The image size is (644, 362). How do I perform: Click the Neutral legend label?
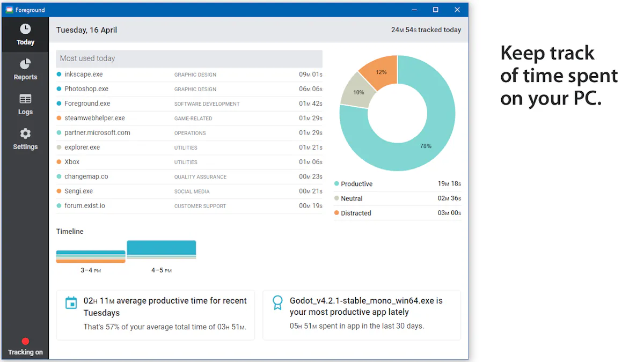click(352, 198)
